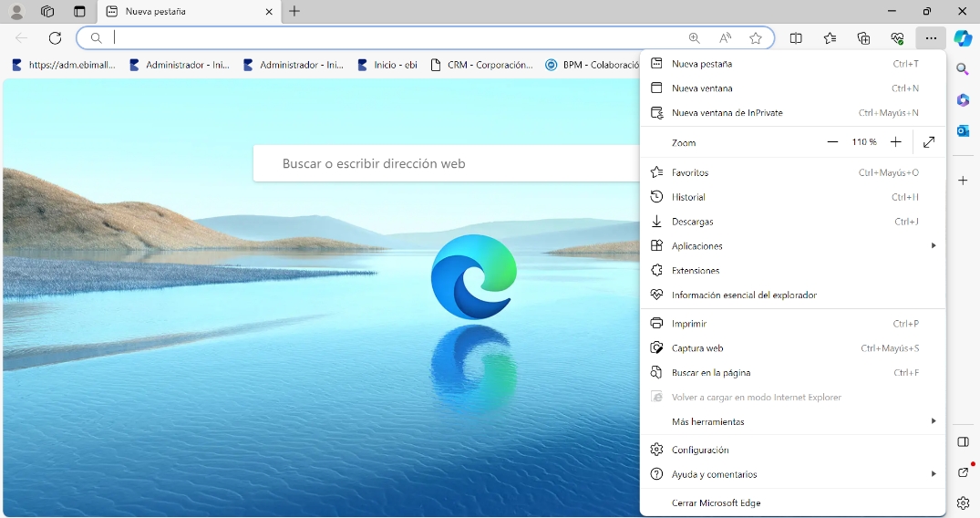Select Buscar en la página
Viewport: 980px width, 518px height.
pos(792,372)
